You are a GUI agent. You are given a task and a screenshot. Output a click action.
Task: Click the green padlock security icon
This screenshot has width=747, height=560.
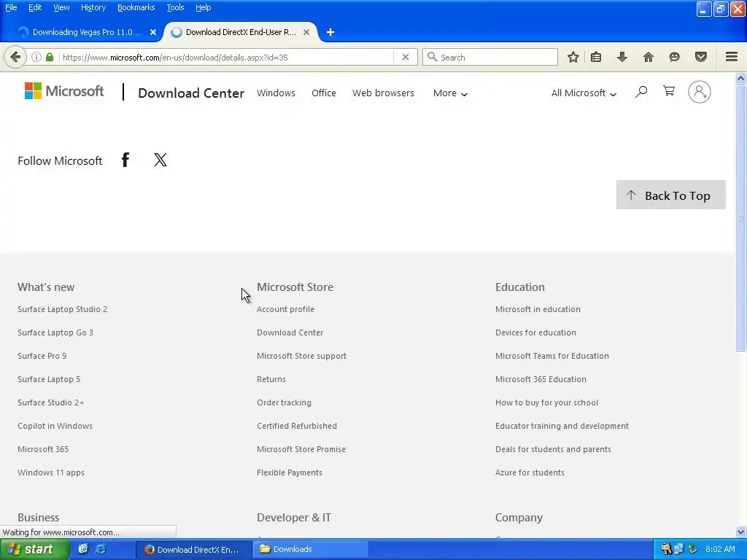click(50, 57)
